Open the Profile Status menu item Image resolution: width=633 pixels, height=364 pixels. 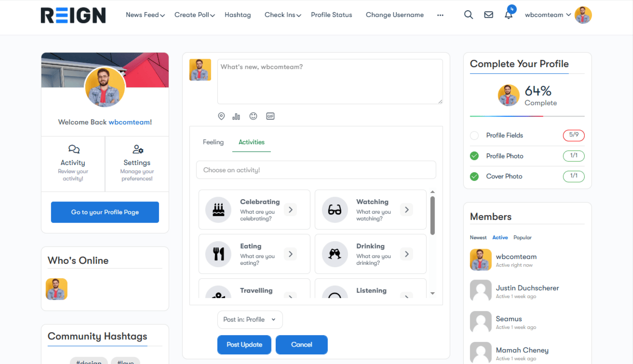[331, 15]
